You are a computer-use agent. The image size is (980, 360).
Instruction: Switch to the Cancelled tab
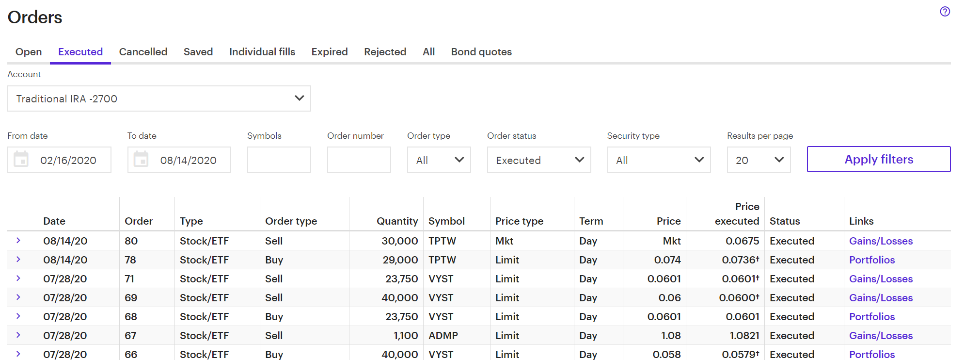(x=143, y=52)
